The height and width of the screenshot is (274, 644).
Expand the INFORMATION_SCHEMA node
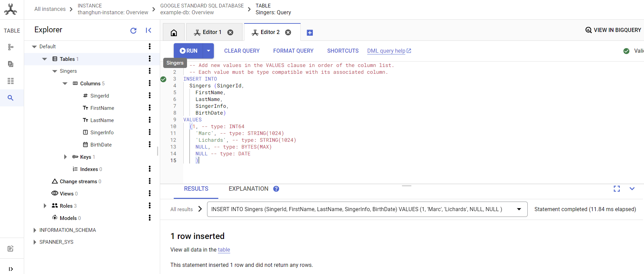coord(35,230)
